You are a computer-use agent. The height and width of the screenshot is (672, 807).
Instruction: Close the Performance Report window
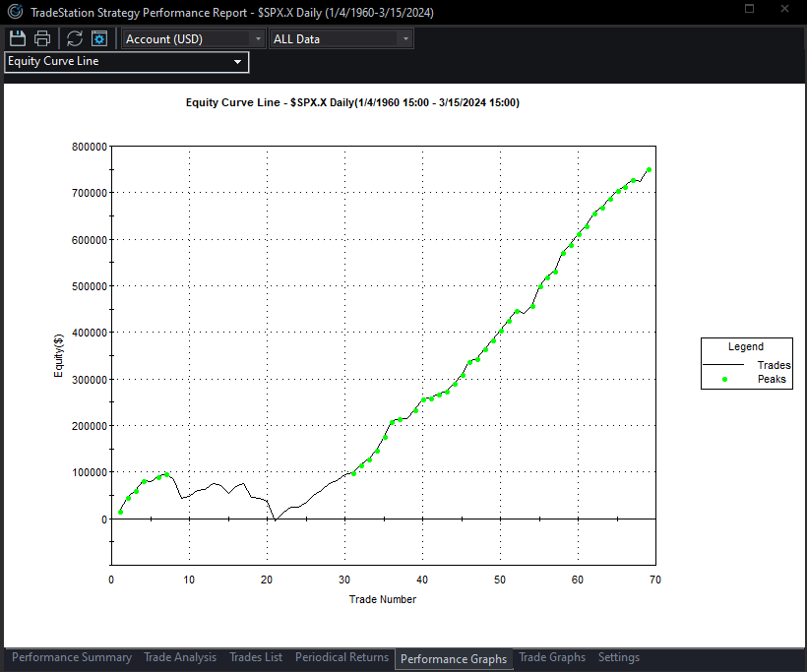coord(784,9)
